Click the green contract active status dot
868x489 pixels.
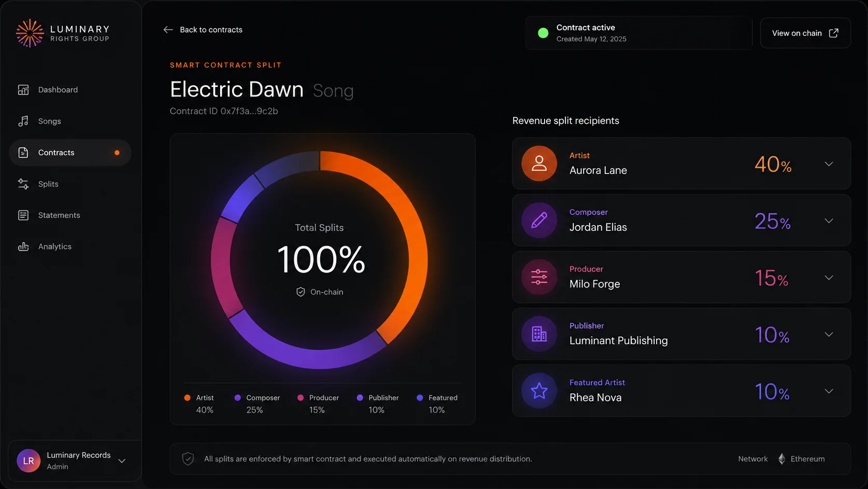point(543,33)
